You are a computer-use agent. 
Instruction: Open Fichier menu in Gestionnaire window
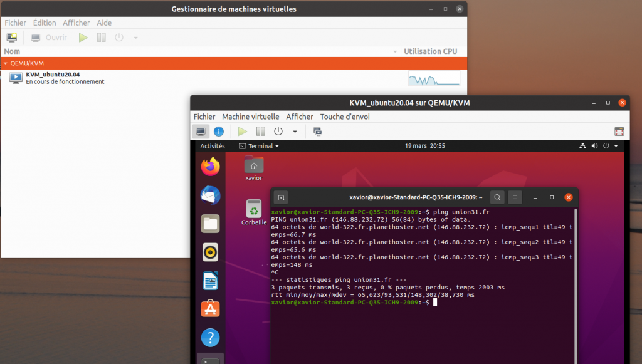(x=15, y=23)
